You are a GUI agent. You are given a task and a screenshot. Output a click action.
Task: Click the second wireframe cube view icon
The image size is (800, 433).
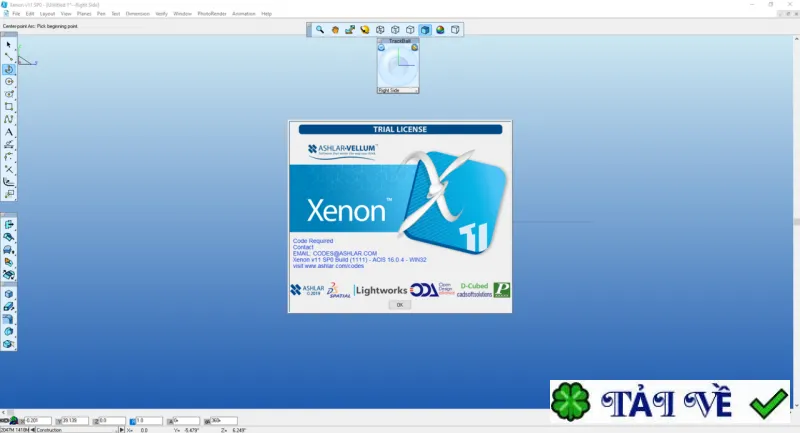[x=395, y=30]
